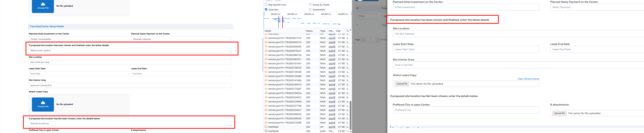Click the Initial Investment input field
This screenshot has width=644, height=133.
[466, 7]
